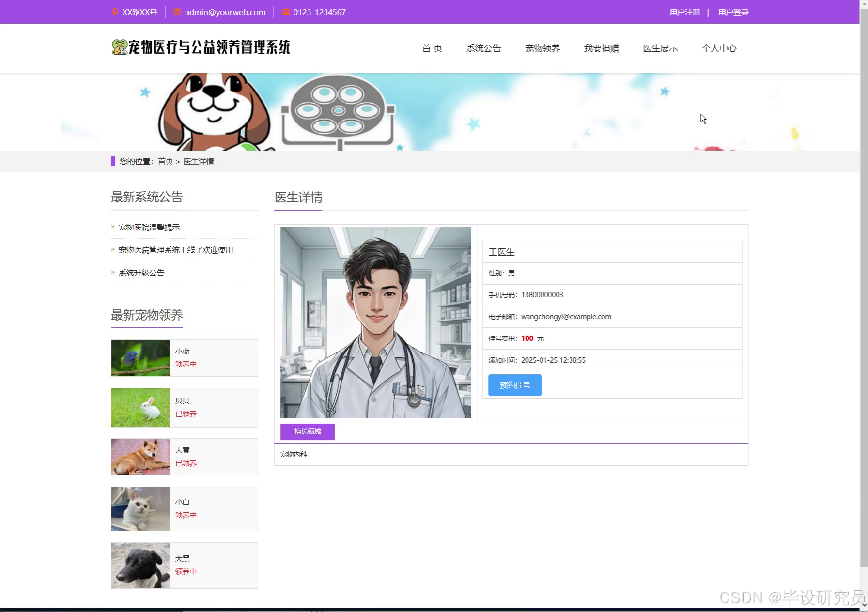Click email wangchongyi@example.com

566,316
